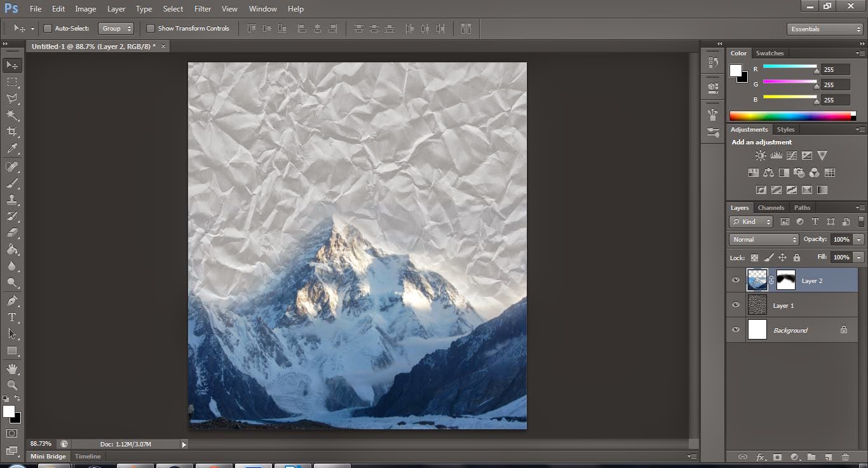
Task: Open the Color panel options menu
Action: [x=860, y=53]
